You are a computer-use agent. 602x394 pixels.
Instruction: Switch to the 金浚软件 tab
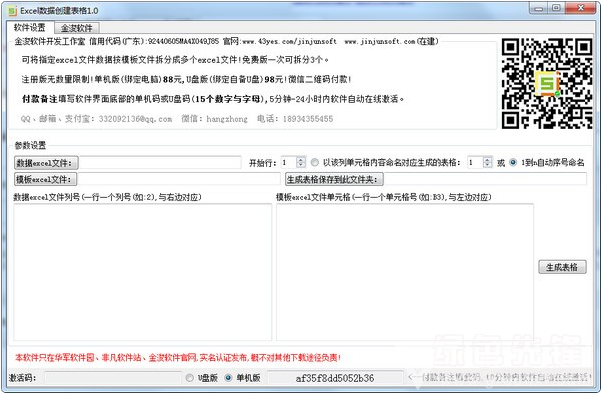(x=77, y=28)
